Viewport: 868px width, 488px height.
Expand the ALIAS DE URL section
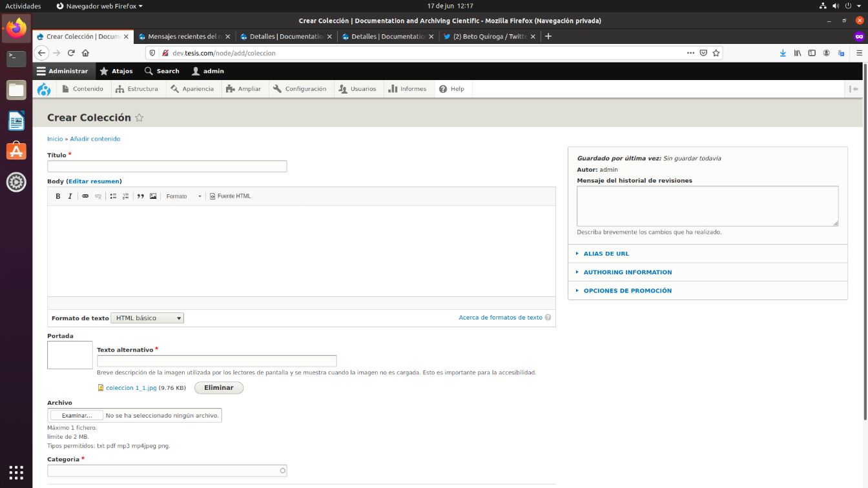605,253
